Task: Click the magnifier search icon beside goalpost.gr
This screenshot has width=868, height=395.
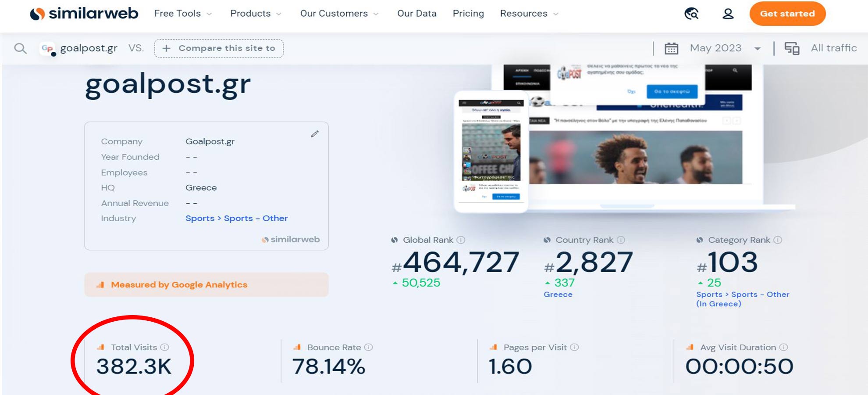Action: (20, 48)
